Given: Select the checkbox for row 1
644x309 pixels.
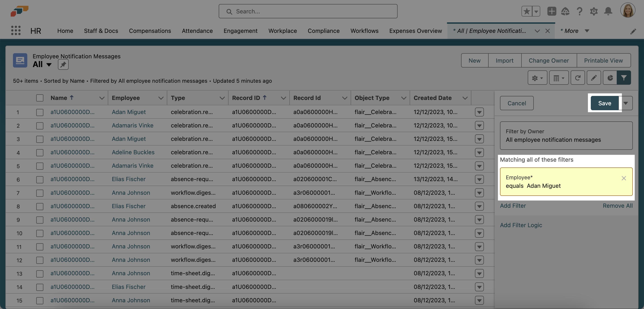Looking at the screenshot, I should 40,112.
